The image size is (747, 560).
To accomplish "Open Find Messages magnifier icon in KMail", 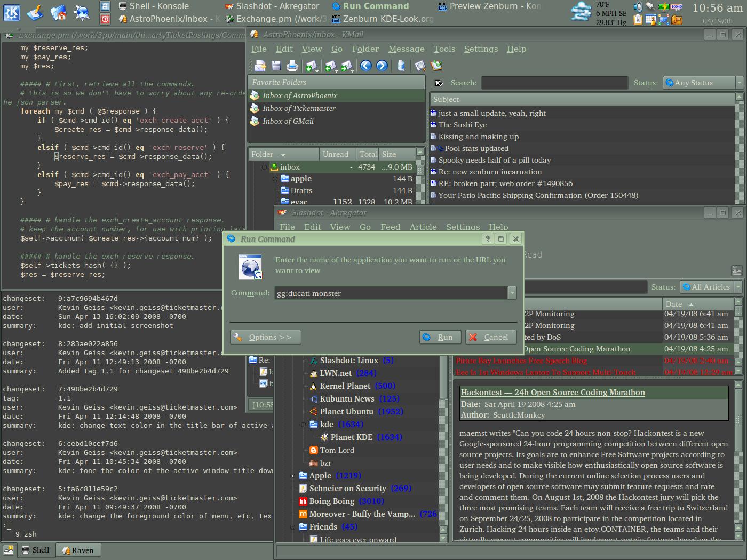I will (x=420, y=66).
